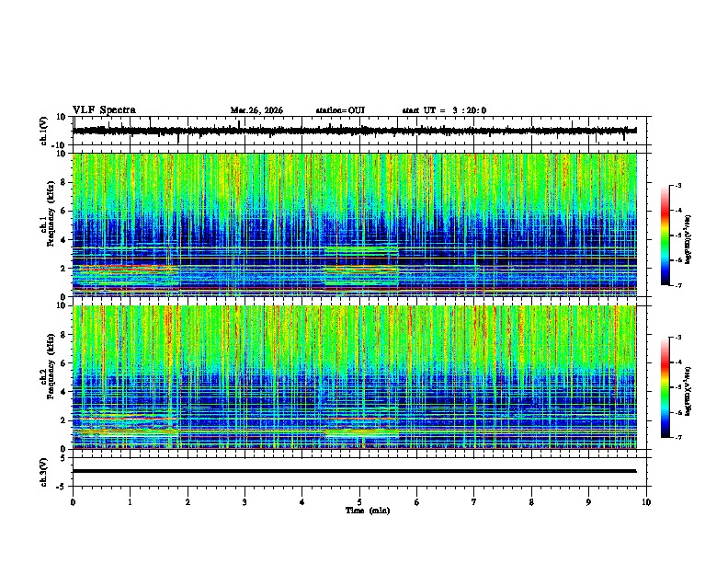The height and width of the screenshot is (563, 728).
Task: Click time axis tick label "1"
Action: pos(130,502)
